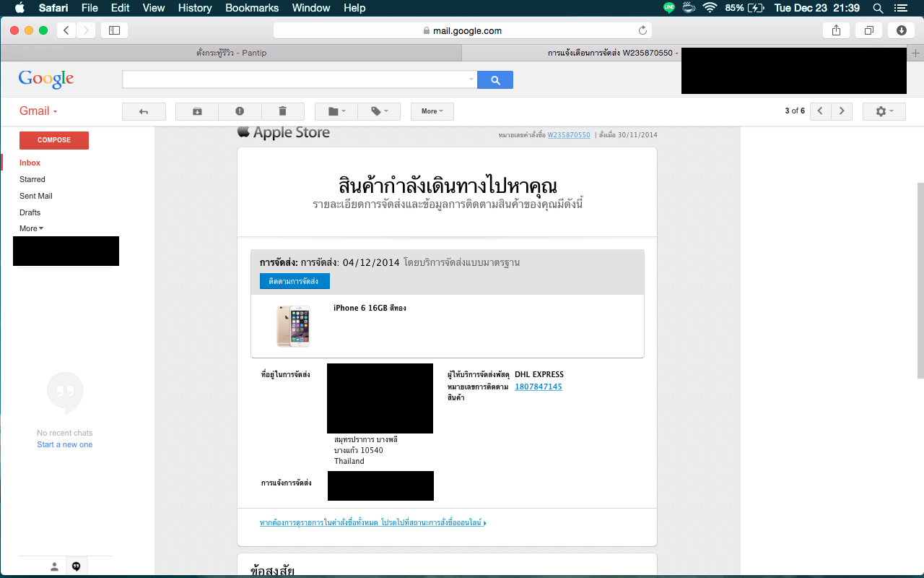Open Hangouts conversations icon
Viewport: 924px width, 578px height.
click(76, 567)
